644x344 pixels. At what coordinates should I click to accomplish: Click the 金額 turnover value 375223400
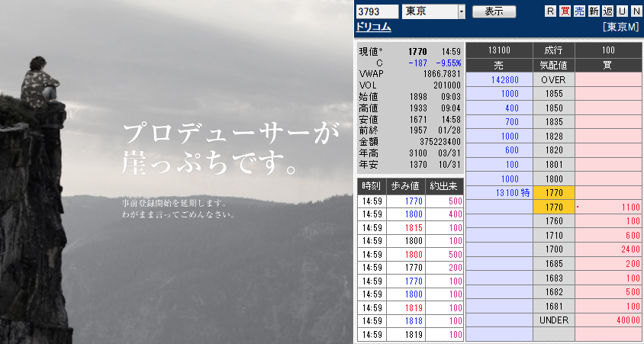coord(440,142)
